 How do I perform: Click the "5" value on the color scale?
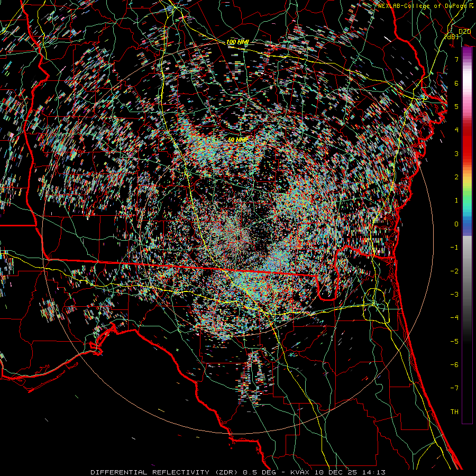coord(456,106)
